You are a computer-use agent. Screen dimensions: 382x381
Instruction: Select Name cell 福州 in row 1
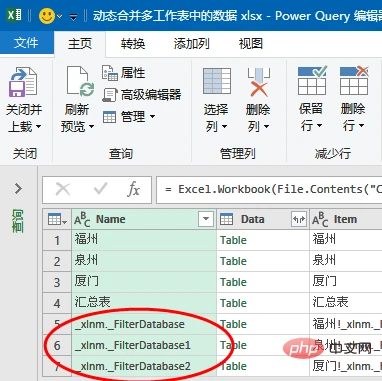point(144,240)
